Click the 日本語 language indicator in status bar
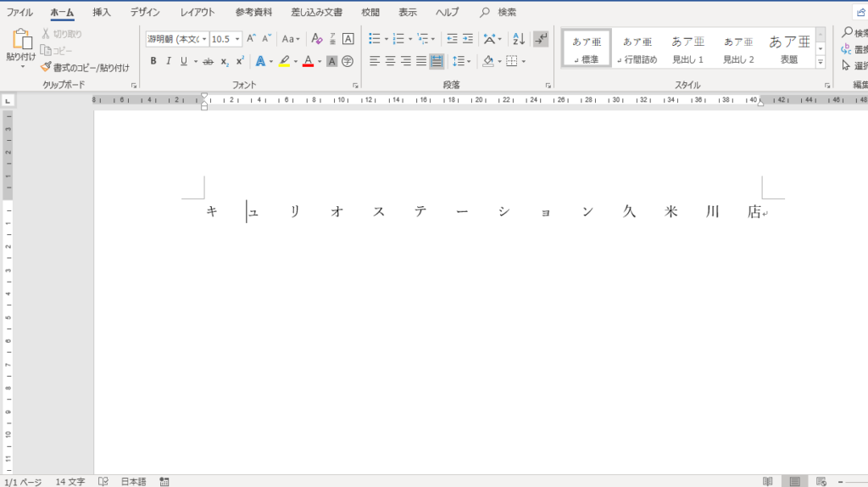Screen dimensions: 868x487 (133, 481)
